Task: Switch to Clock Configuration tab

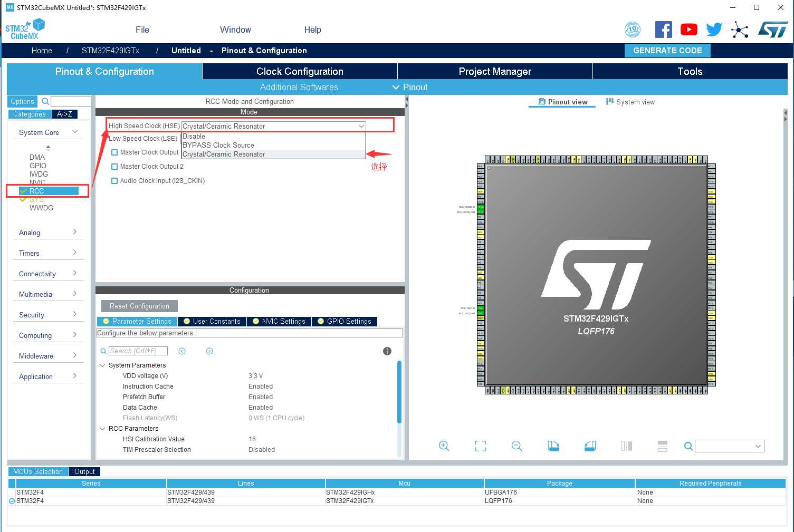Action: [x=300, y=71]
